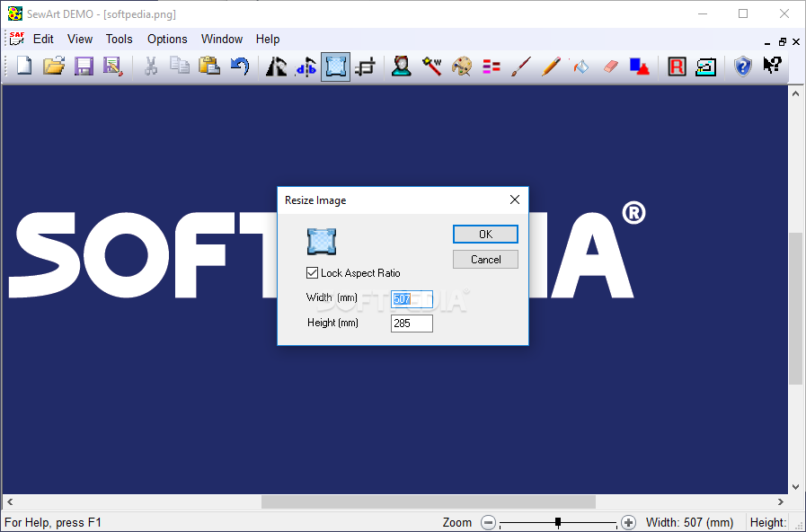Click the blue Undo arrow icon

tap(240, 66)
